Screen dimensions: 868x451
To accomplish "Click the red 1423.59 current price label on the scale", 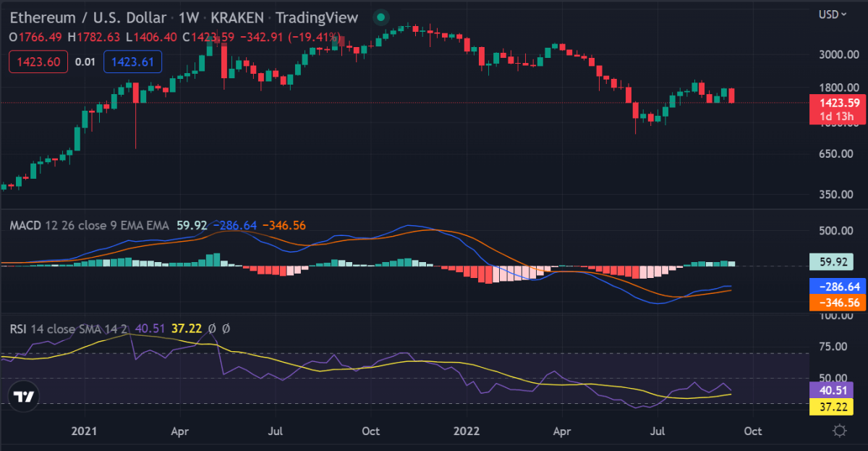I will tap(840, 102).
